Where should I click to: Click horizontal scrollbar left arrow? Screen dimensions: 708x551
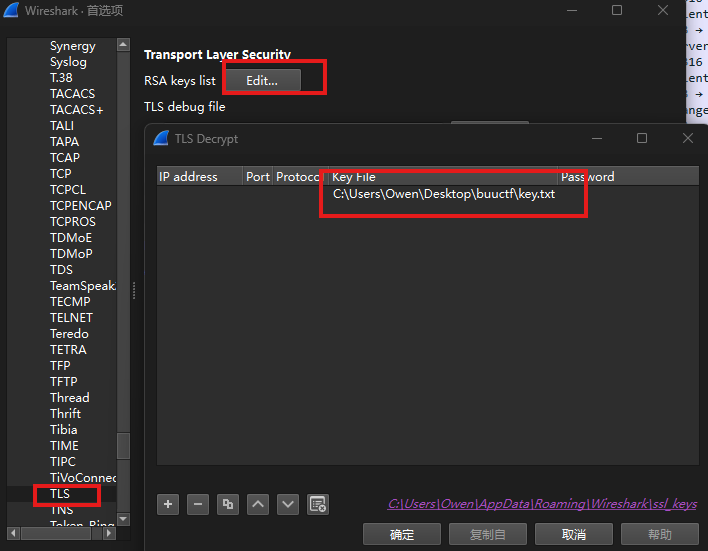pos(14,533)
